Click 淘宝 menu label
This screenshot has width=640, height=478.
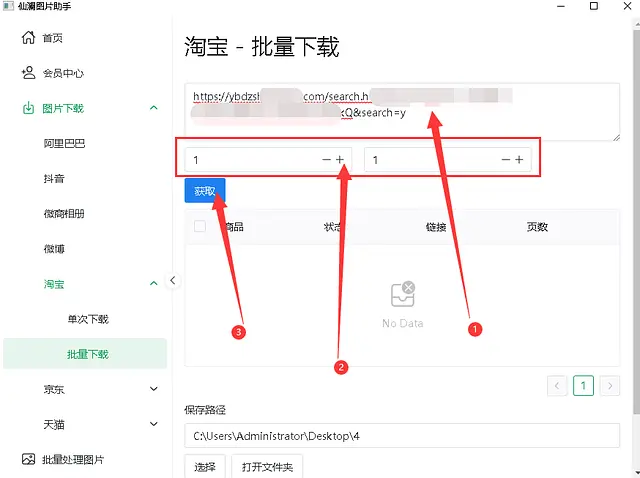(54, 284)
